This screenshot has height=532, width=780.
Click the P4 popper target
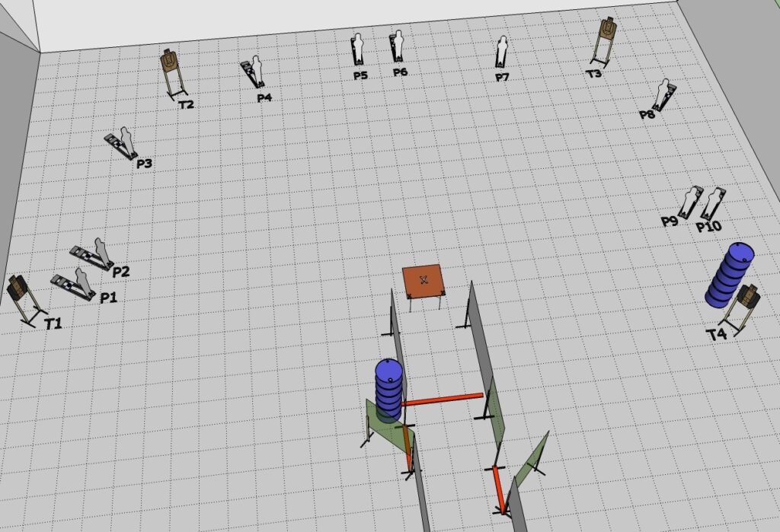254,73
